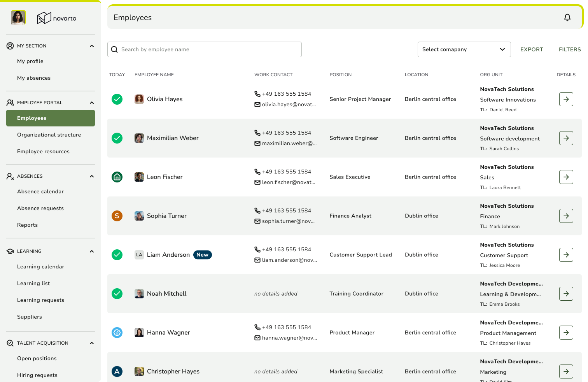Collapse the My Section group
The height and width of the screenshot is (382, 588).
[92, 46]
